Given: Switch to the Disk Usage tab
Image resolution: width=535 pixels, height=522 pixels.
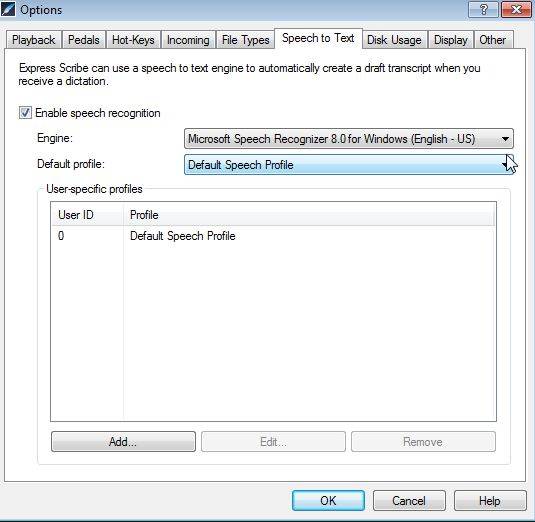Looking at the screenshot, I should [394, 40].
